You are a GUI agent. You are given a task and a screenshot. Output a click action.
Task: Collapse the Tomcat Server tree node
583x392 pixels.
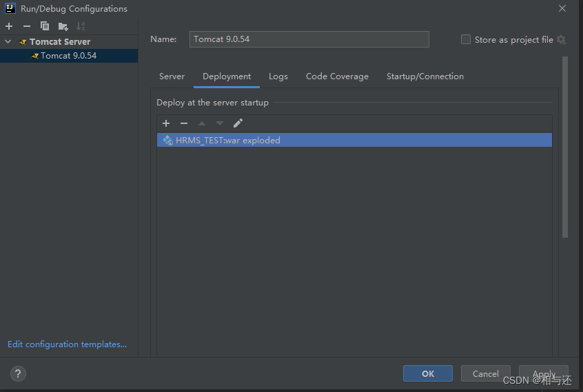[8, 41]
